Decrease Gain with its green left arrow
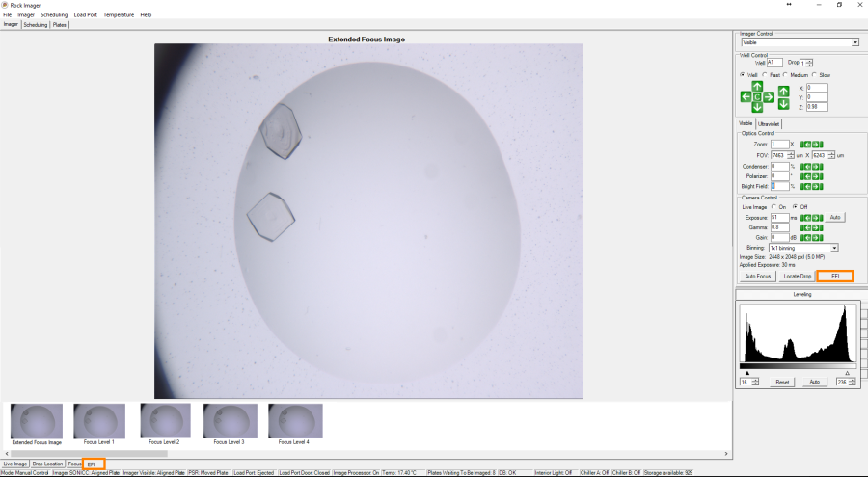Screen dimensions: 868x477 (x=806, y=238)
